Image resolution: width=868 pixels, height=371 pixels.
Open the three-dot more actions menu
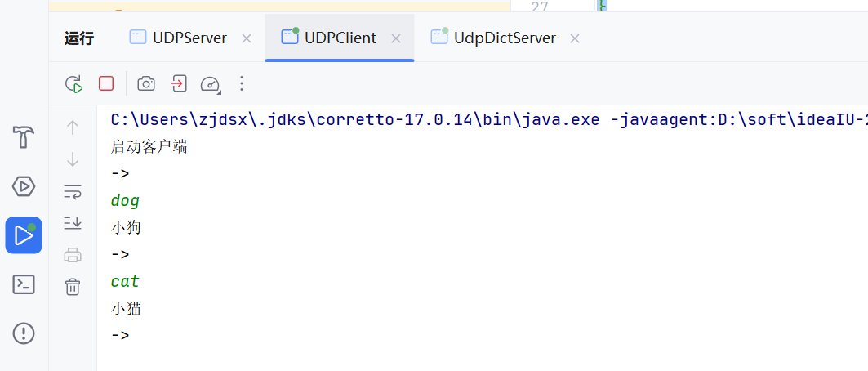point(241,83)
